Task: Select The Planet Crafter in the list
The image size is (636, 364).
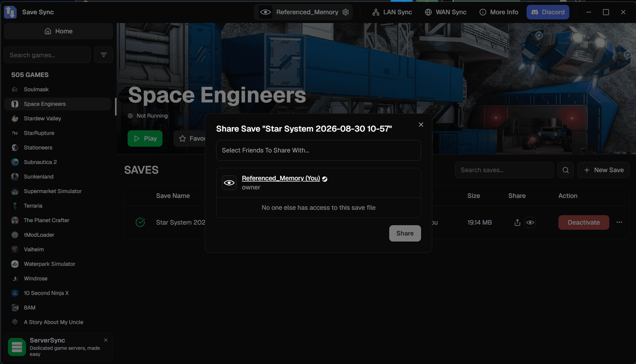Action: tap(58, 220)
